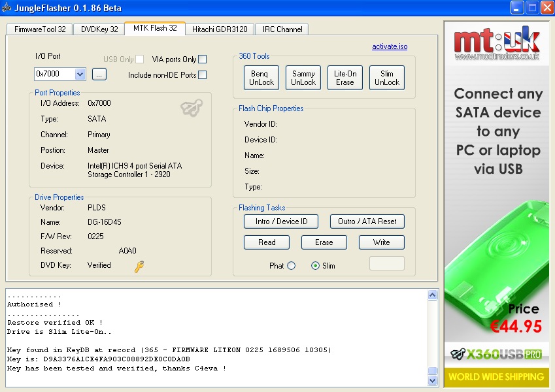
Task: Enable the USB Only checkbox
Action: [140, 59]
